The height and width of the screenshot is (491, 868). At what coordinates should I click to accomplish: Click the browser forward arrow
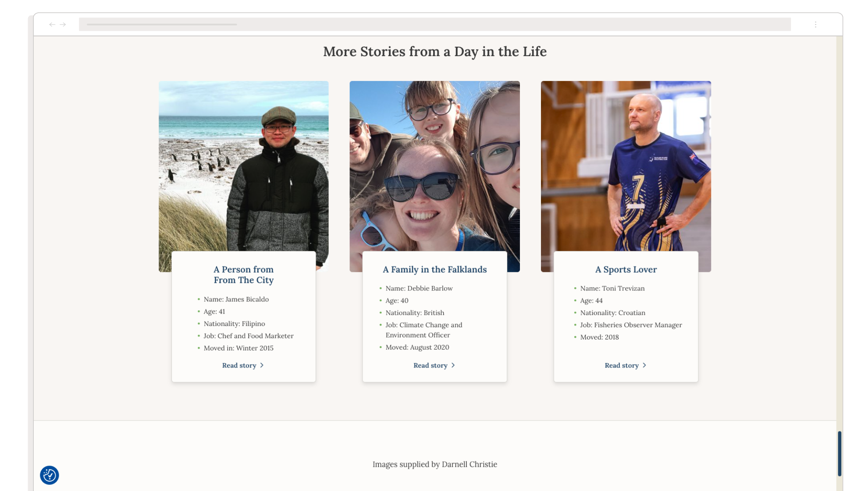[63, 25]
